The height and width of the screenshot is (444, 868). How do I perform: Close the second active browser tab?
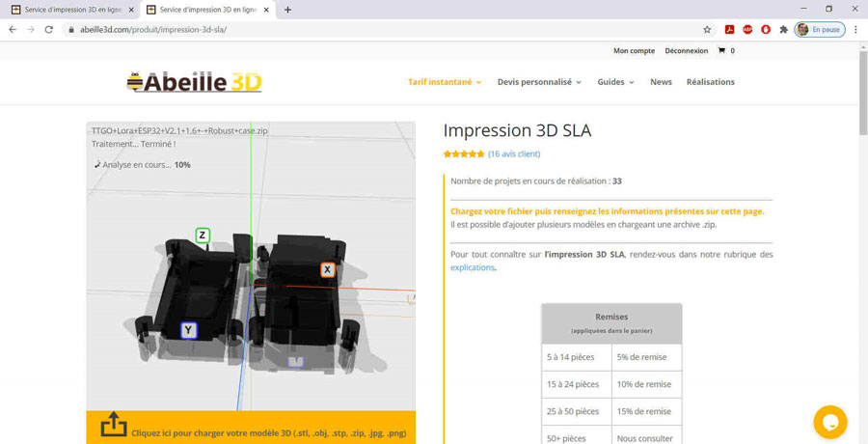266,10
